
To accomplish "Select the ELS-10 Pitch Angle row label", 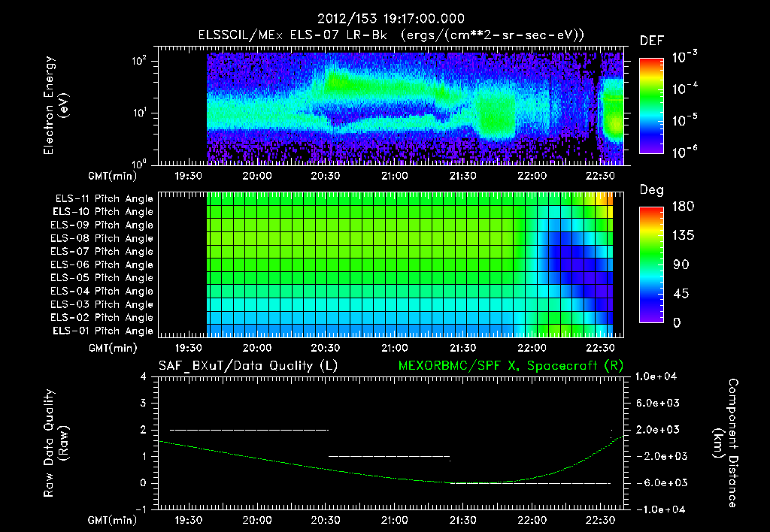I will pos(103,212).
